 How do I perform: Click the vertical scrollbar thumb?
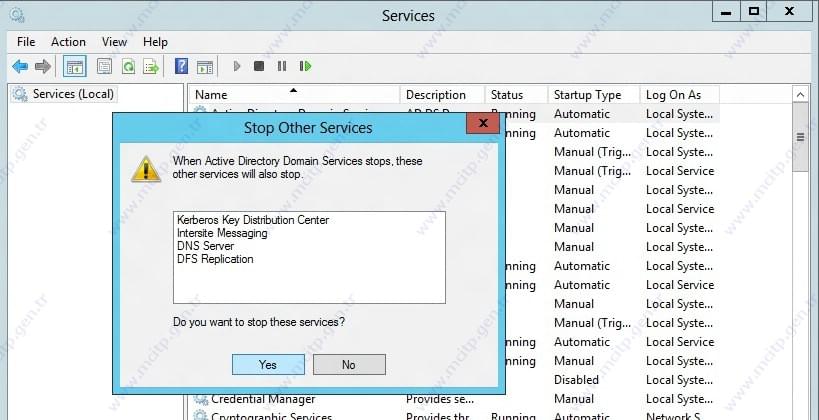click(800, 137)
